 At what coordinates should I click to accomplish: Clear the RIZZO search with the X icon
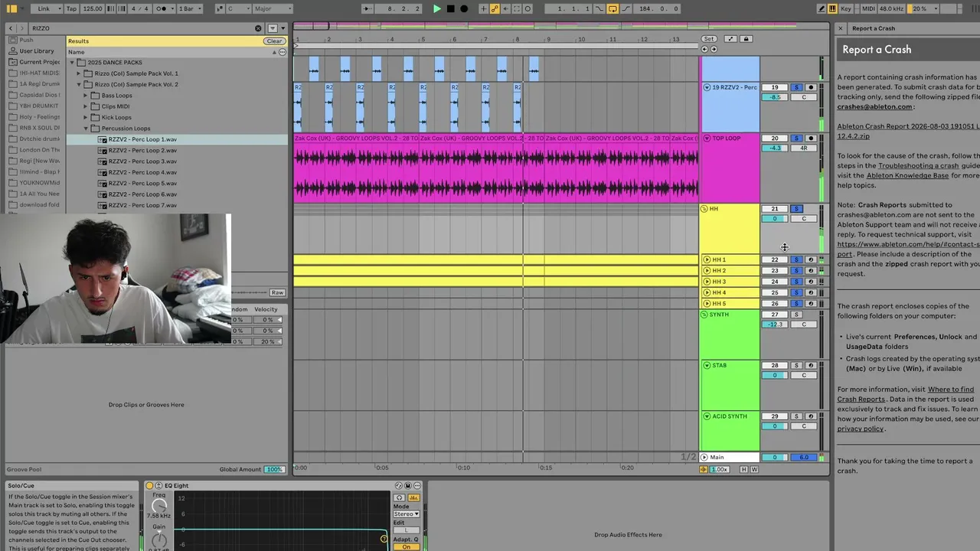(258, 28)
